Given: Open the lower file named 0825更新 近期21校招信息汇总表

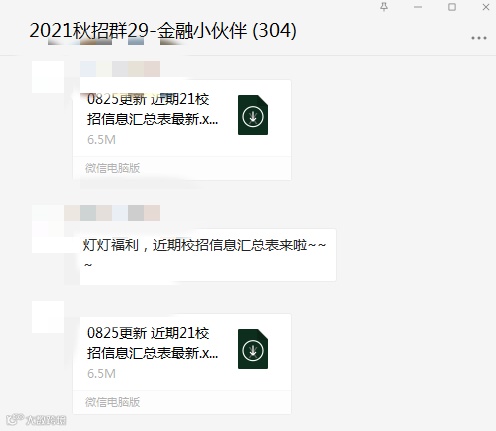Looking at the screenshot, I should click(x=182, y=352).
